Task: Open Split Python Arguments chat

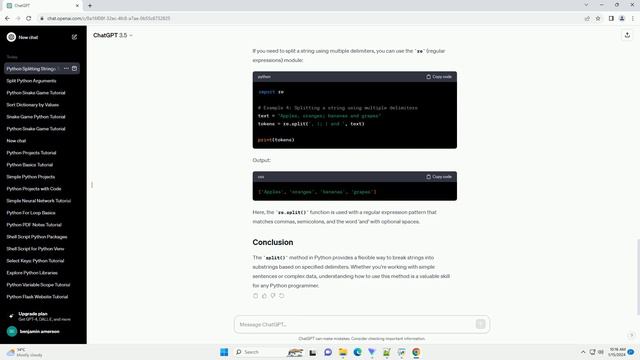Action: 31,81
